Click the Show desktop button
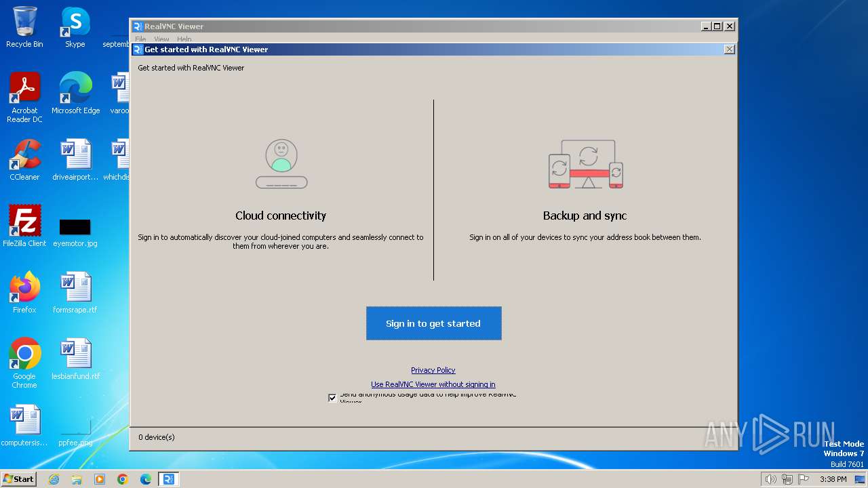The width and height of the screenshot is (868, 488). click(861, 479)
